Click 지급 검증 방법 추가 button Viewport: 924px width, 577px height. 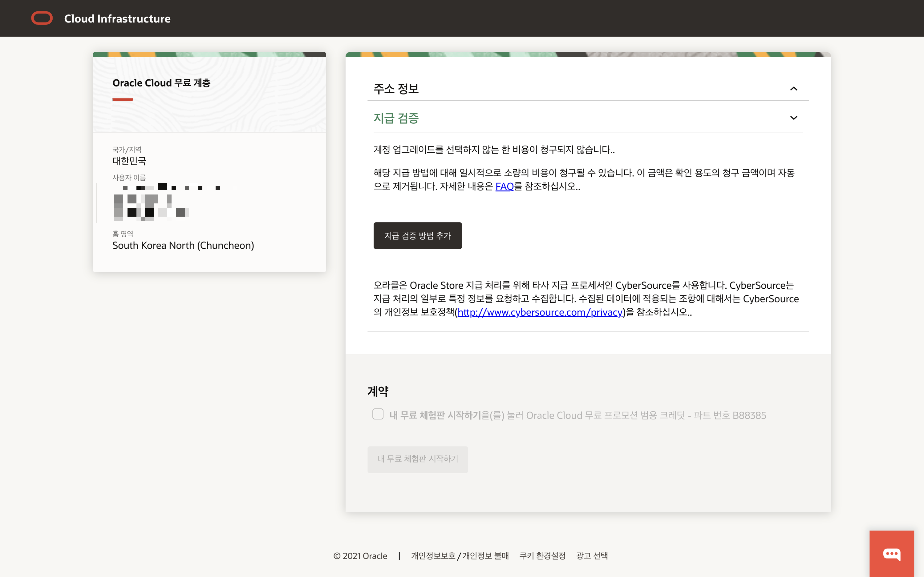[x=417, y=236]
